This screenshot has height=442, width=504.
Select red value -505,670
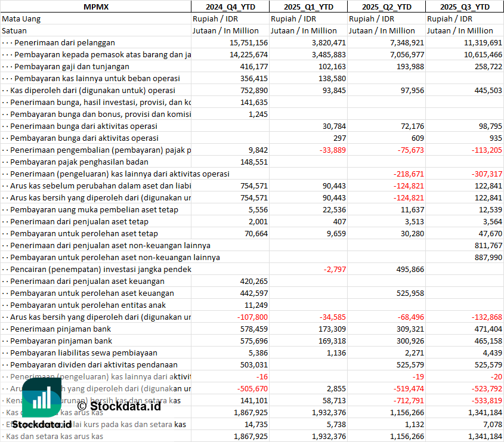(252, 389)
